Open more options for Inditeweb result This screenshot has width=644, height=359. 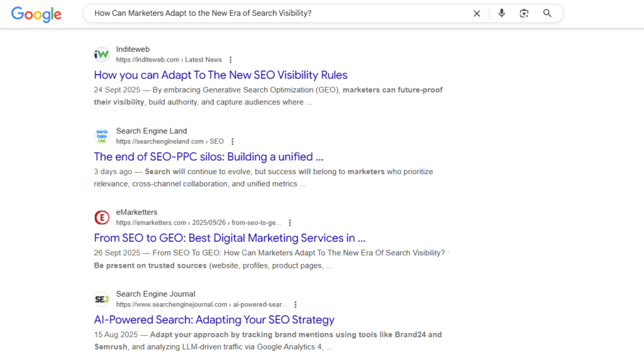click(x=231, y=60)
